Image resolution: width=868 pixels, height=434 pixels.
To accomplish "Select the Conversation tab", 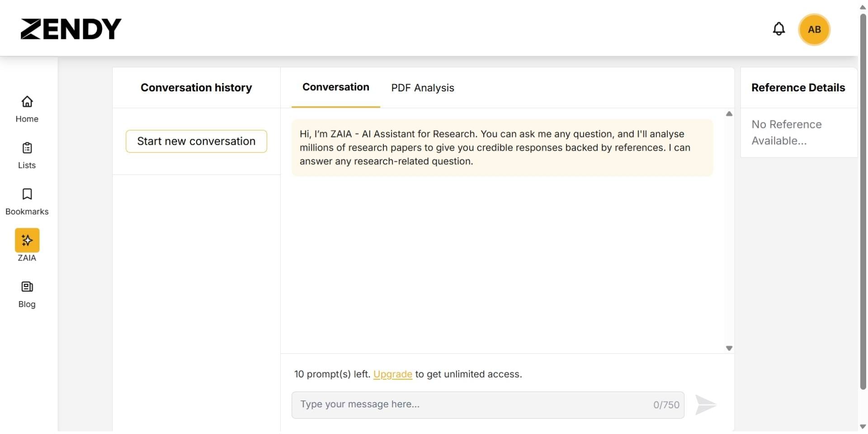I will 335,87.
